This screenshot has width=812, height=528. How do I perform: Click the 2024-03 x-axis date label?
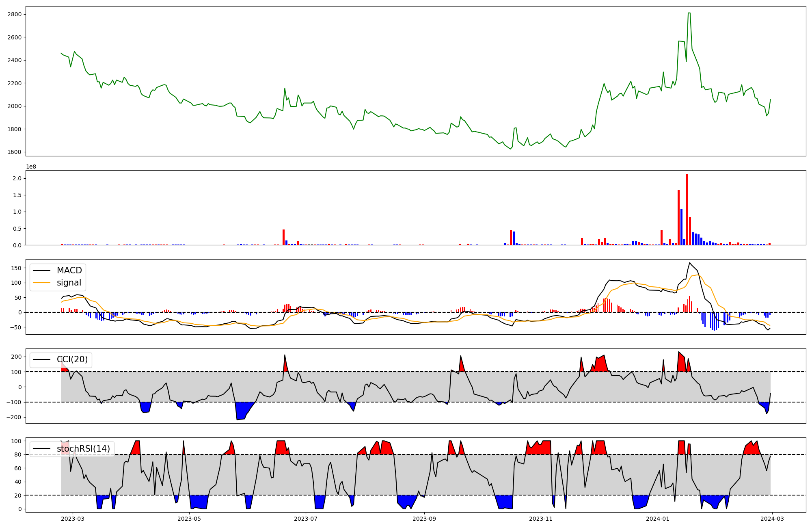coord(772,519)
